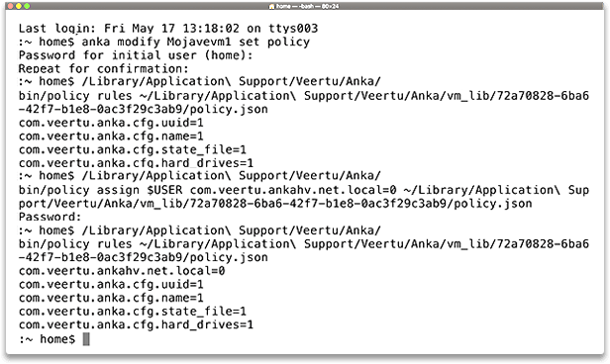Image resolution: width=610 pixels, height=364 pixels.
Task: Click the yellow minimize window button
Action: [x=19, y=6]
